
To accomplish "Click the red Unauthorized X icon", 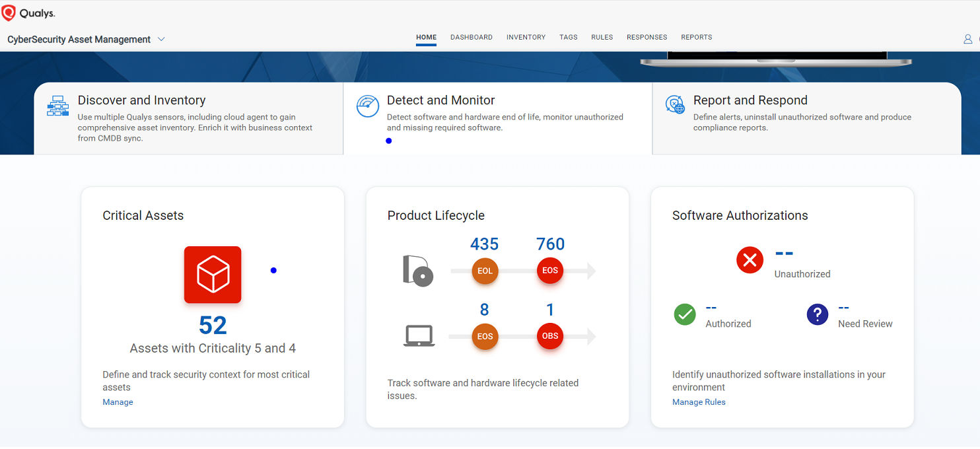I will [750, 260].
